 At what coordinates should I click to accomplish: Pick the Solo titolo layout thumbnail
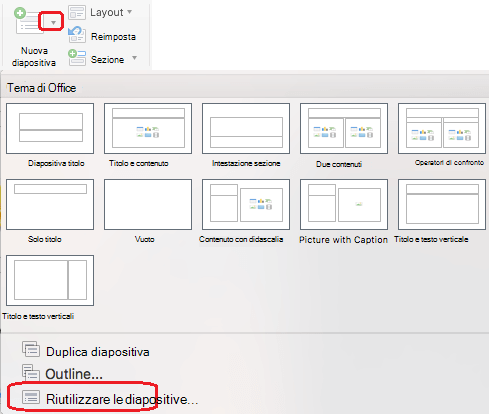[50, 204]
